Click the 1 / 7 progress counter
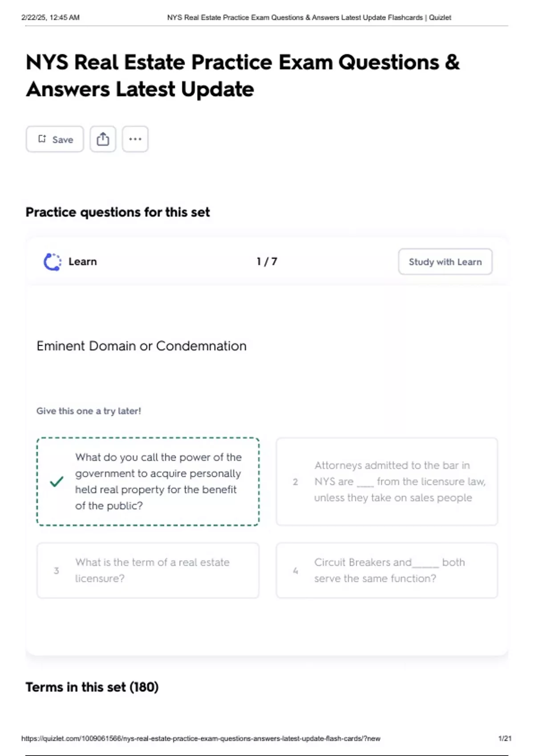The image size is (534, 756). pyautogui.click(x=267, y=261)
